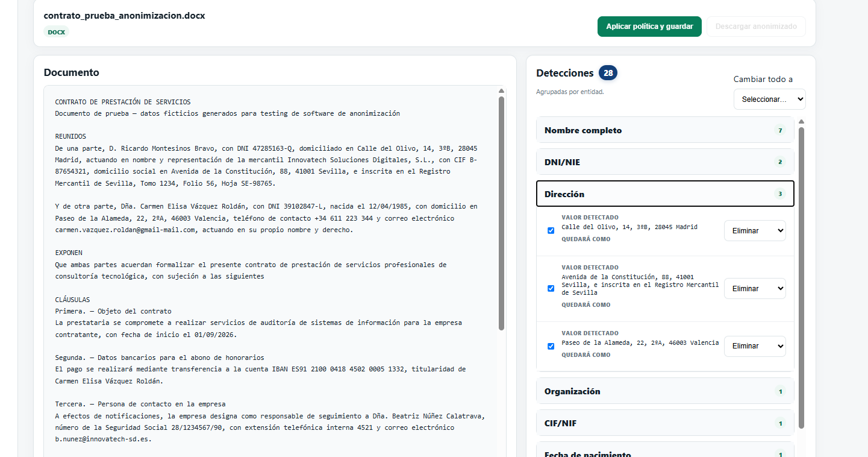The width and height of the screenshot is (868, 457).
Task: Expand the Organización group
Action: (x=665, y=391)
